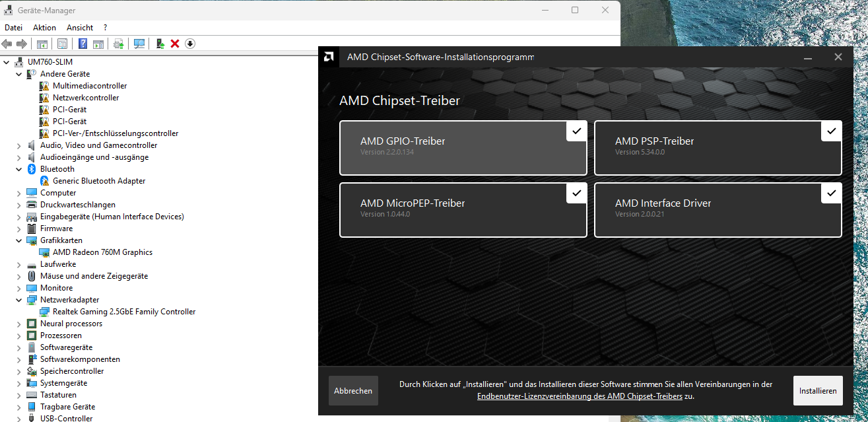
Task: Open the ? help menu
Action: point(105,28)
